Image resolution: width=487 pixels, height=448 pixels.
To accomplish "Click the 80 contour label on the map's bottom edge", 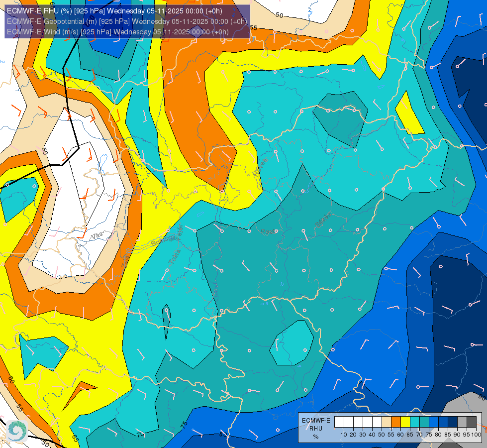I will coord(222,435).
